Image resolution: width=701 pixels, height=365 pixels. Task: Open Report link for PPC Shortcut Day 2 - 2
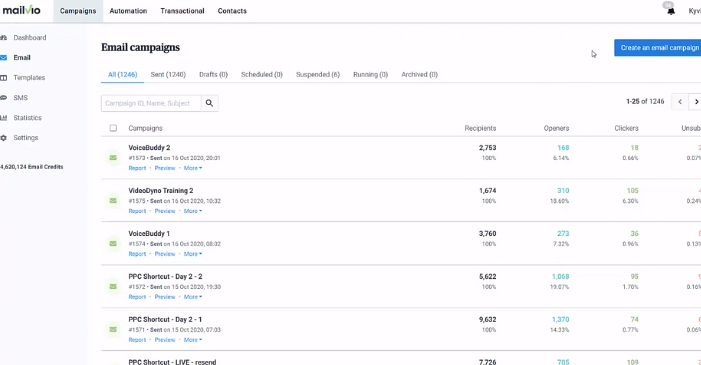point(137,297)
